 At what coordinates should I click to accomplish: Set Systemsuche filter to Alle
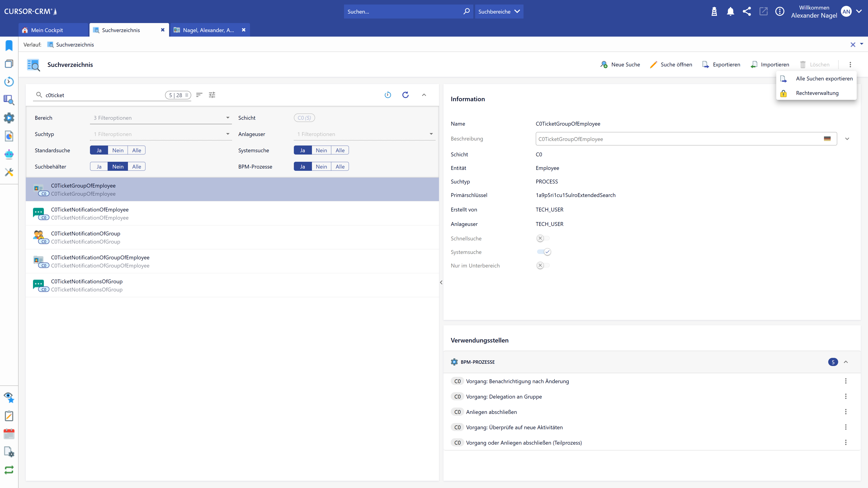click(x=340, y=150)
